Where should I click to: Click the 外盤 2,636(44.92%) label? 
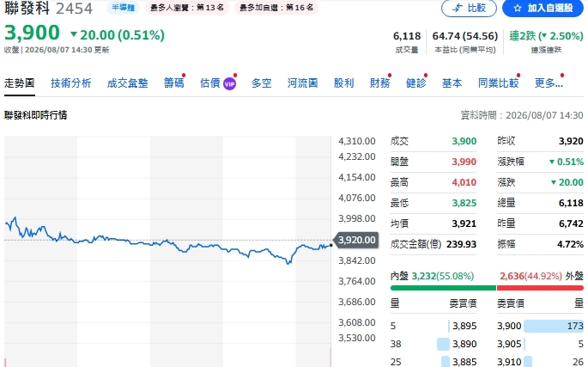click(x=542, y=276)
